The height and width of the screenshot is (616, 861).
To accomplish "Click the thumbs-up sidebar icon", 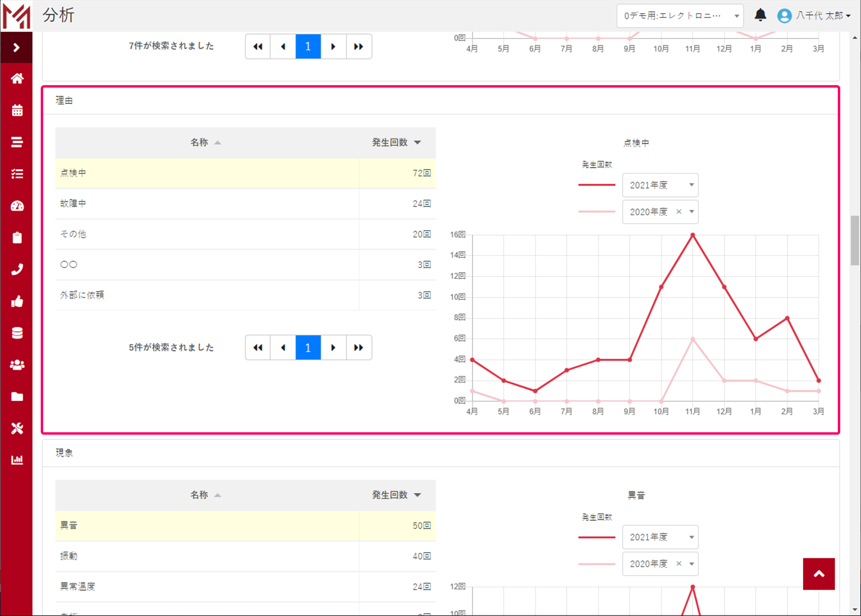I will click(17, 301).
